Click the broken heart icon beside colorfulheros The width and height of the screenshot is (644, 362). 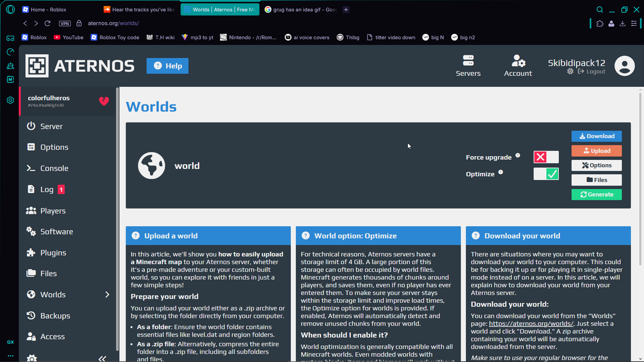(104, 101)
